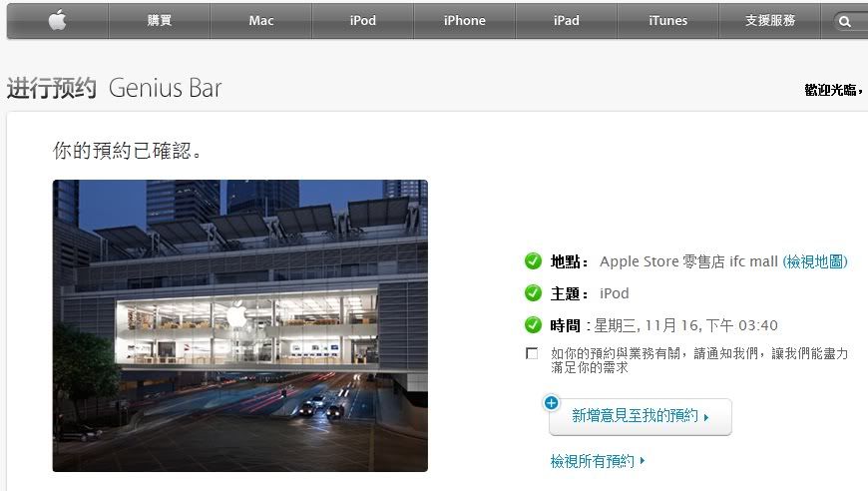868x491 pixels.
Task: Open the iPad navigation tab
Action: pyautogui.click(x=567, y=21)
